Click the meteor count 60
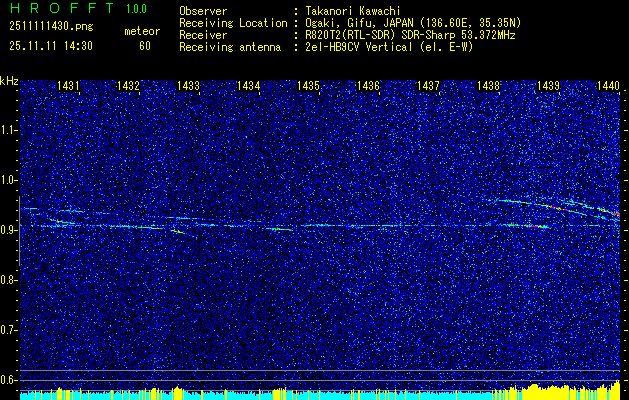The image size is (629, 400). point(145,46)
